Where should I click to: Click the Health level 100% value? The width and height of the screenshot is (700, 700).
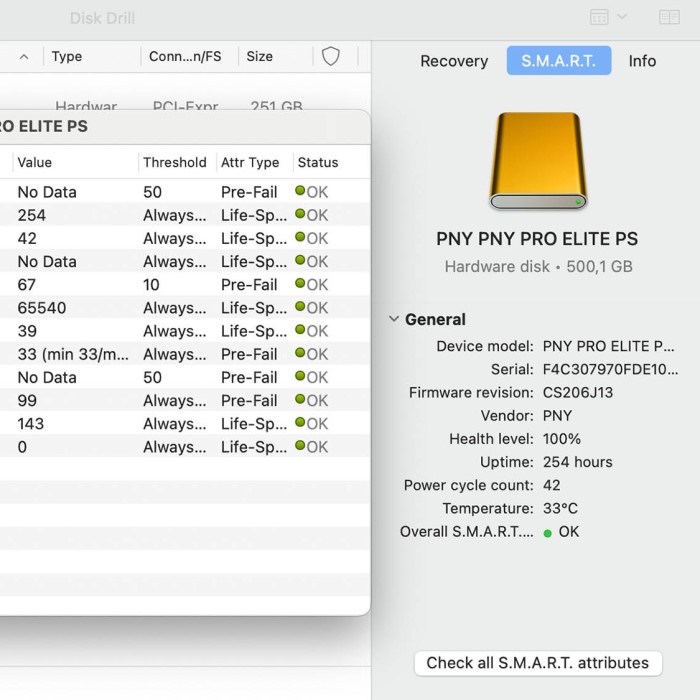coord(562,439)
